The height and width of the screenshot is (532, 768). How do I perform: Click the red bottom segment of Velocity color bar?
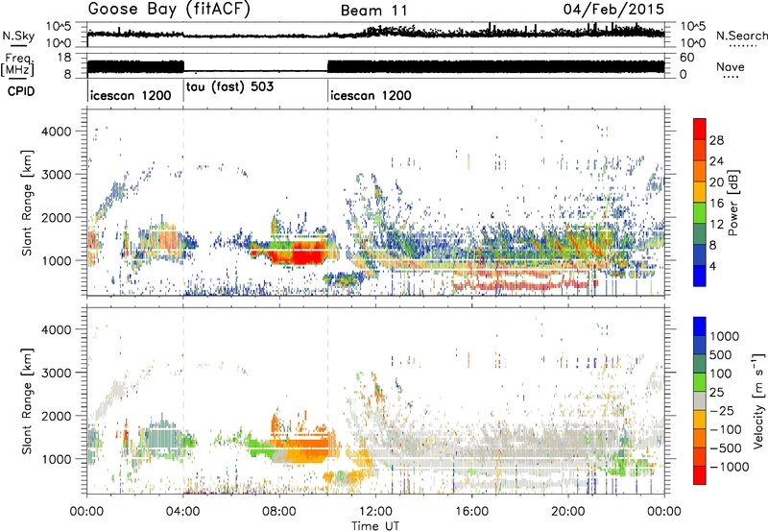tap(700, 475)
